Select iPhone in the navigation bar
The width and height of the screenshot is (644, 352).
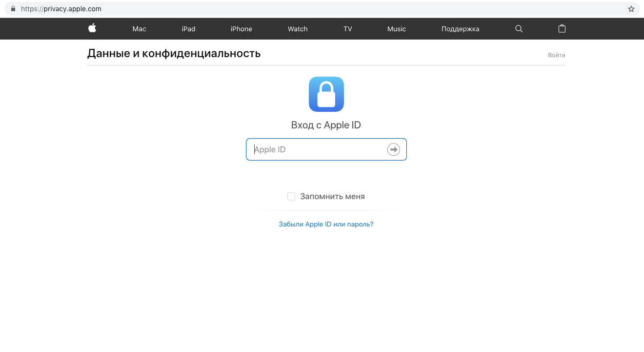coord(241,29)
